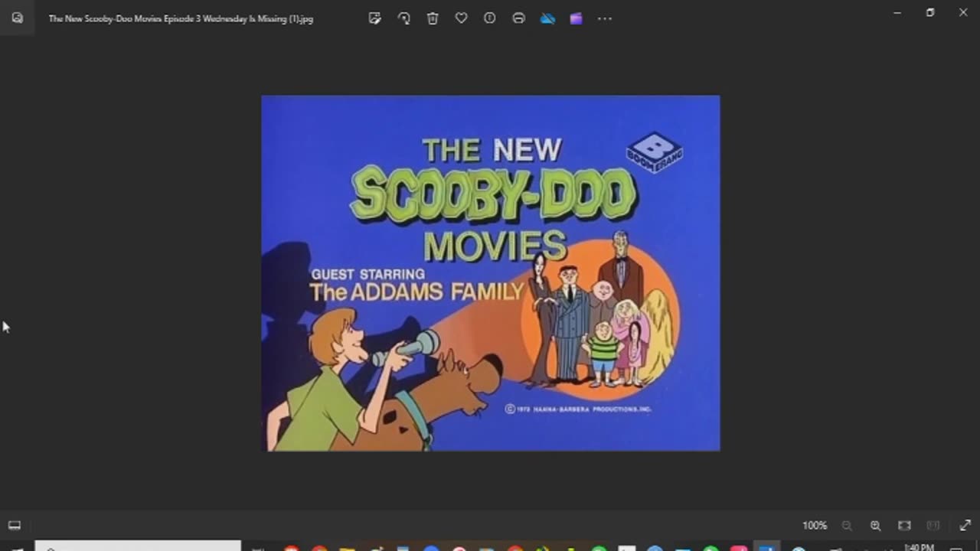Viewport: 980px width, 551px height.
Task: Click the 1:40 PM clock in taskbar
Action: click(919, 547)
